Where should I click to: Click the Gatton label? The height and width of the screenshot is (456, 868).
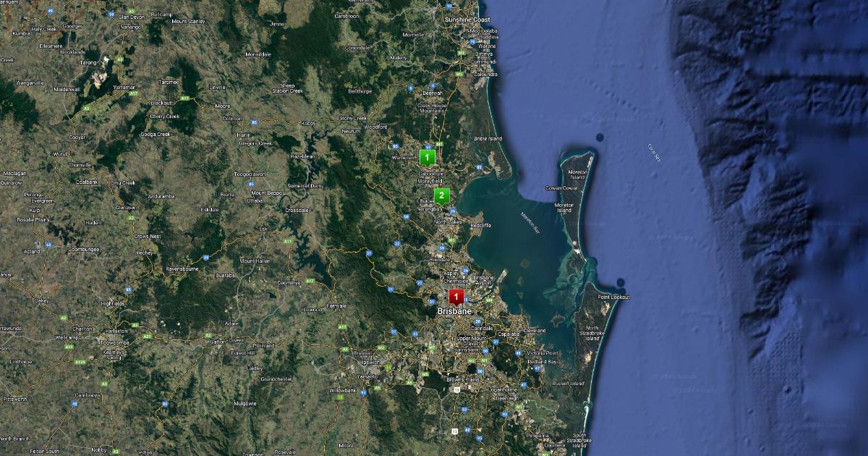click(218, 341)
